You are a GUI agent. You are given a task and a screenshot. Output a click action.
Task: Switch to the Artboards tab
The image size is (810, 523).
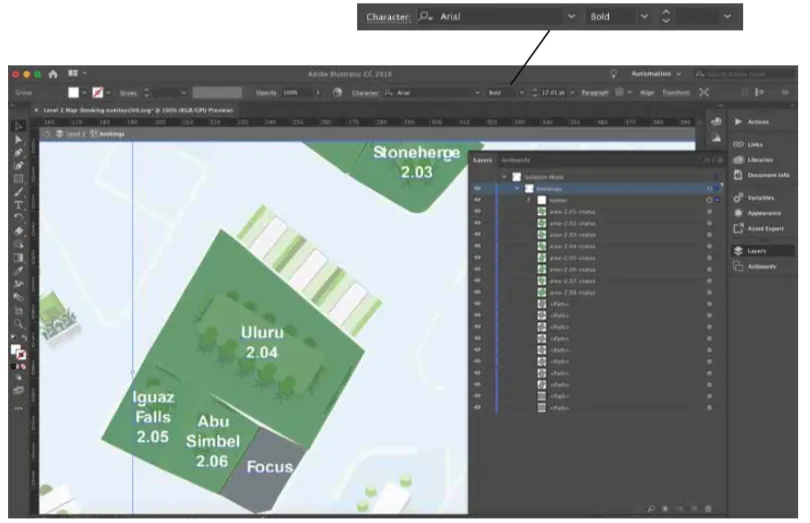click(516, 160)
